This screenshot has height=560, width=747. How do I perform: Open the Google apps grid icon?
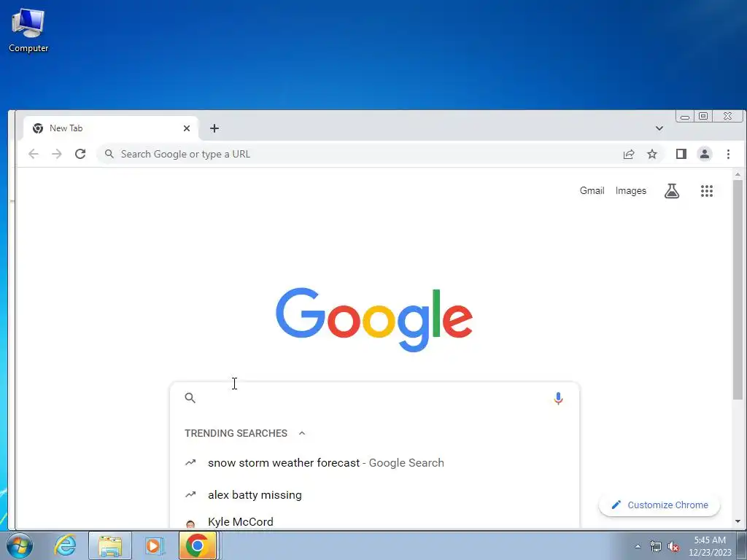[x=706, y=191]
